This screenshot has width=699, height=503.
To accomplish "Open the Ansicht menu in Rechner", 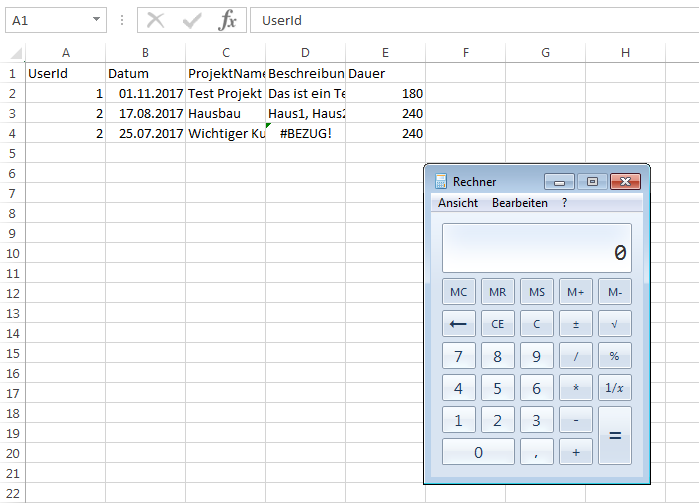I will 457,203.
